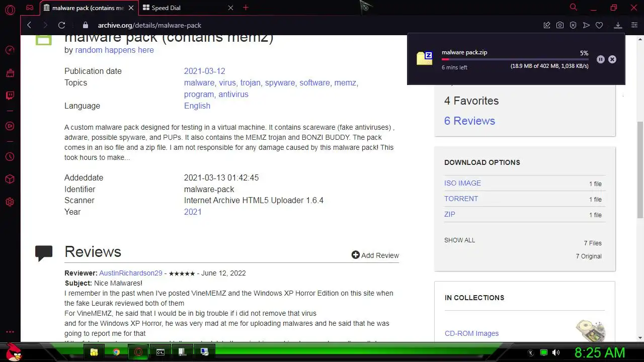Viewport: 644px width, 362px height.
Task: Open ad blocker shield icon
Action: pos(573,25)
